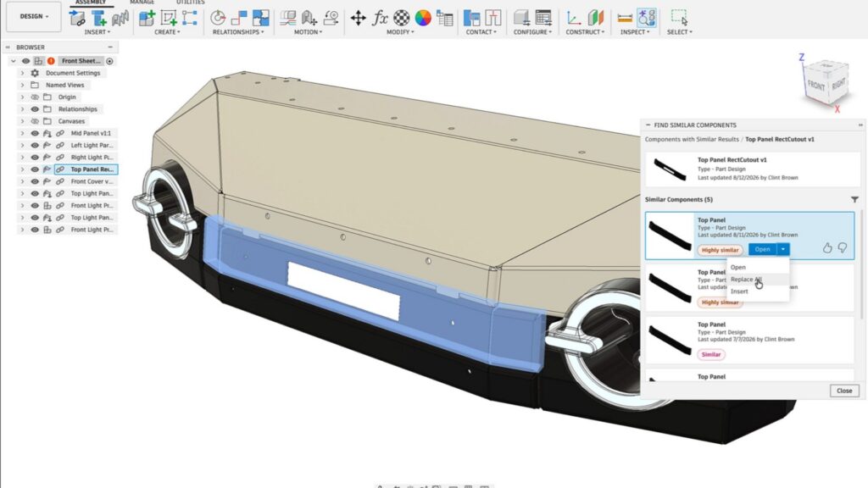This screenshot has height=488, width=868.
Task: Click the similar components list scrollbar
Action: tap(861, 264)
